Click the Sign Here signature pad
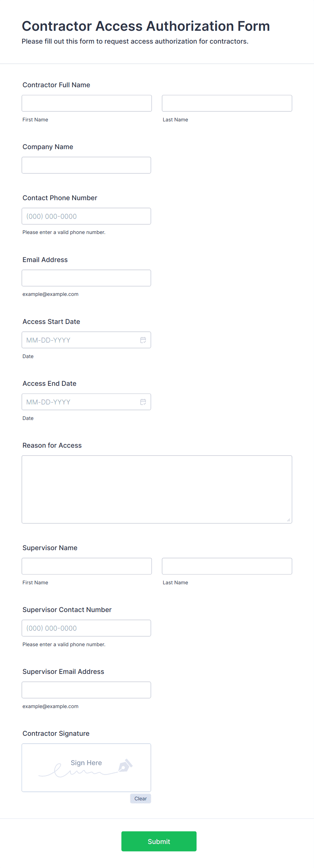314x868 pixels. 86,768
